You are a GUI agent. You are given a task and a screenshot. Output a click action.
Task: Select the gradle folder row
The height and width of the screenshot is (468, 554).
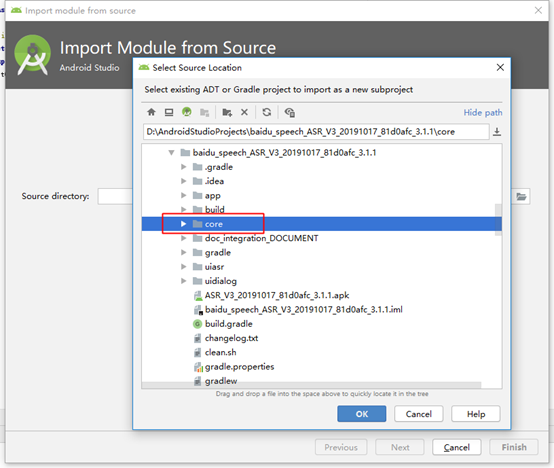pos(322,253)
